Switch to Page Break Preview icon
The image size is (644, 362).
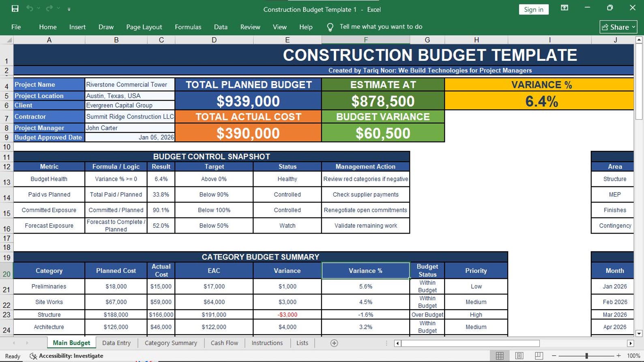(x=539, y=356)
